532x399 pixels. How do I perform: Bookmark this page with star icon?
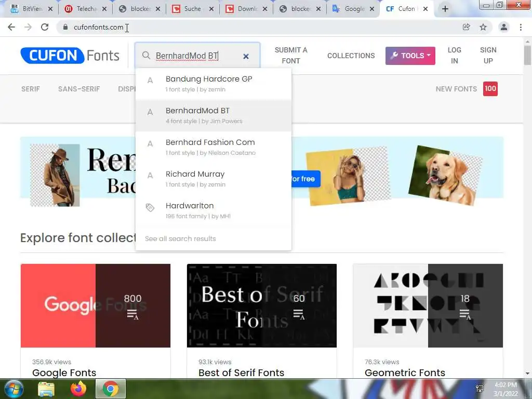pos(483,27)
